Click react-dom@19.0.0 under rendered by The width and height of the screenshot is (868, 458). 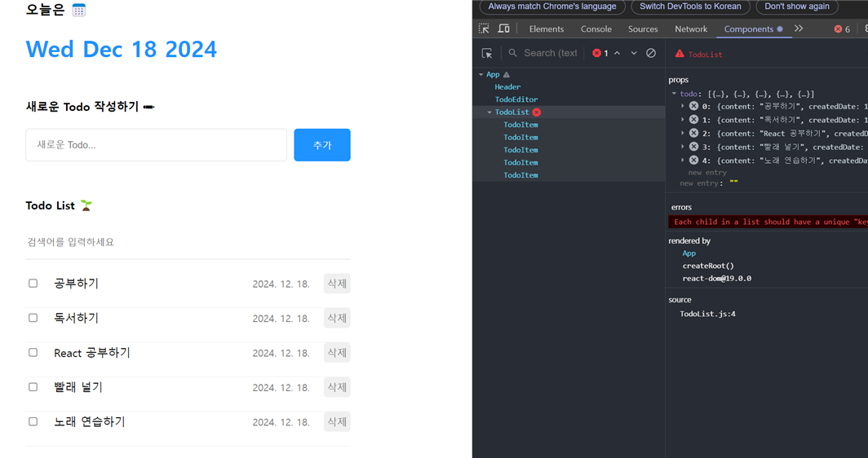tap(717, 279)
